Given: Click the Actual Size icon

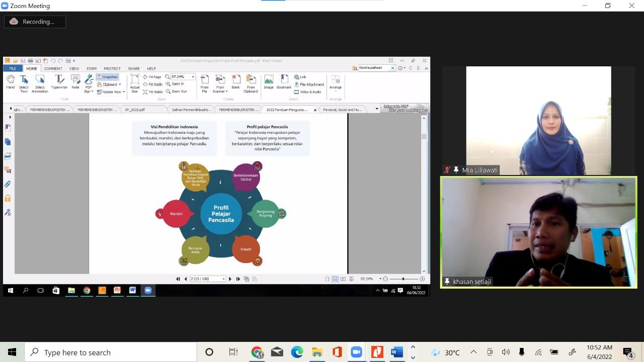Looking at the screenshot, I should point(134,83).
